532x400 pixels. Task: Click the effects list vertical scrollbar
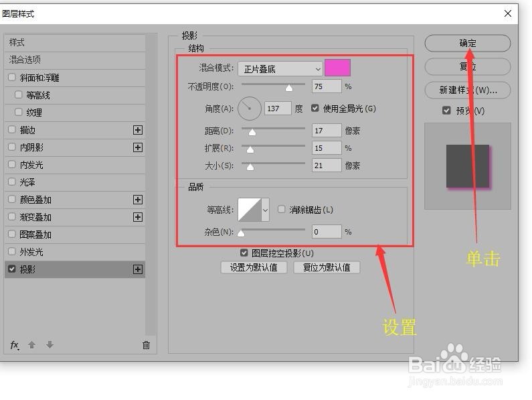tap(151, 185)
